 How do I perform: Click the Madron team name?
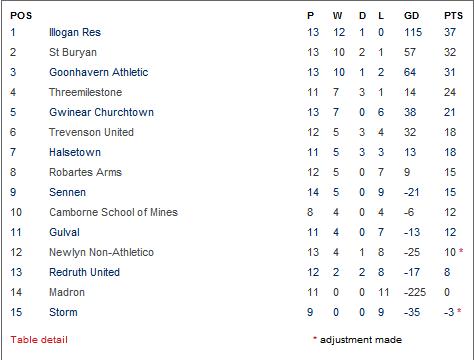pos(67,292)
